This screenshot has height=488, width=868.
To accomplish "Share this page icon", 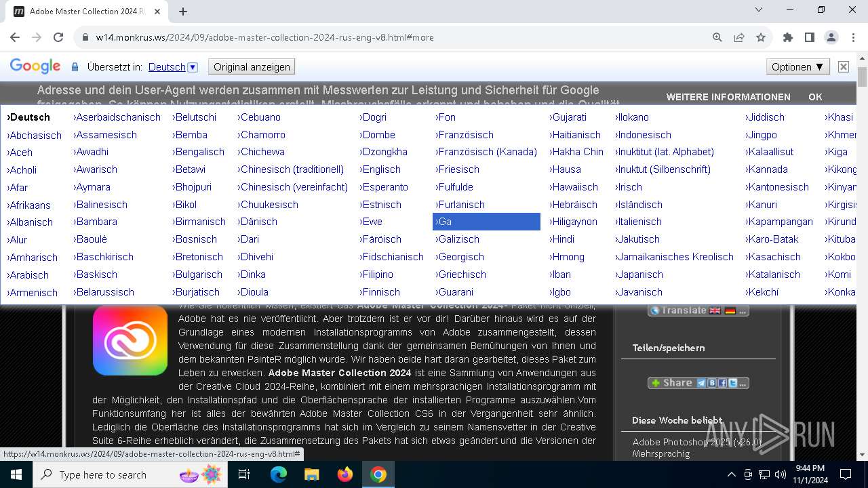I will pyautogui.click(x=739, y=37).
